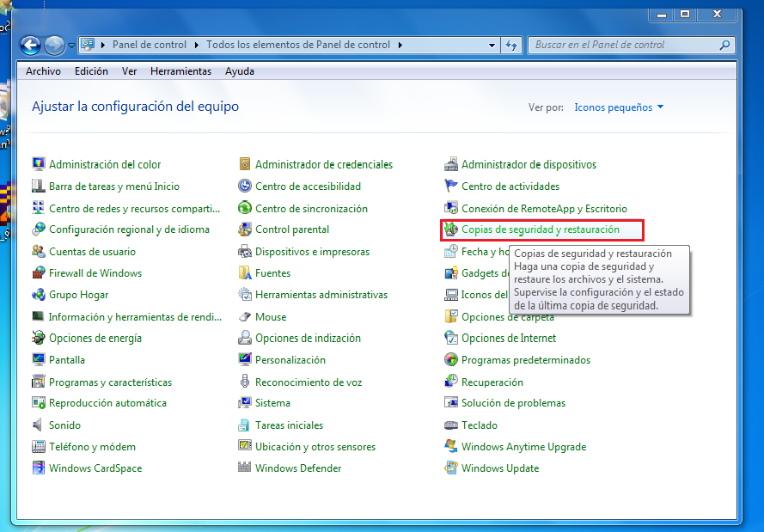This screenshot has width=764, height=532.
Task: Click the Reconocimiento de voz microphone icon
Action: (245, 382)
